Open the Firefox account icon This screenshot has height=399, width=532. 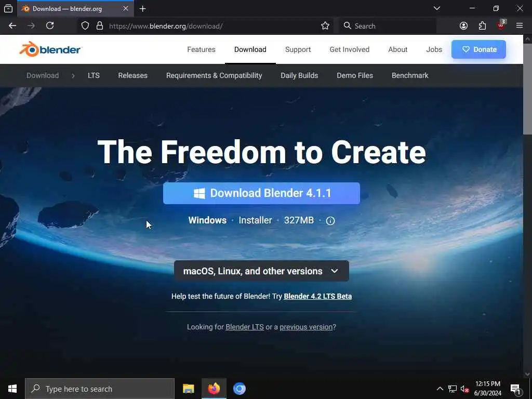pyautogui.click(x=463, y=26)
